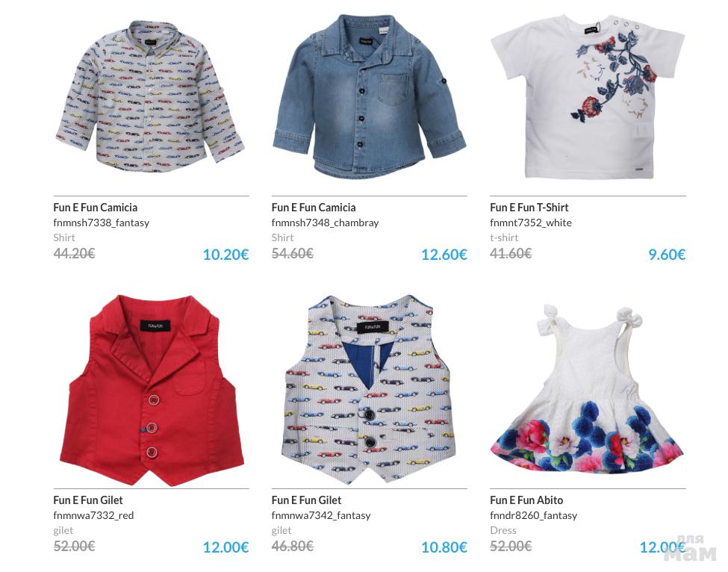728x572 pixels.
Task: Click the Fun E Fun Gilet title under the red vest
Action: click(88, 500)
